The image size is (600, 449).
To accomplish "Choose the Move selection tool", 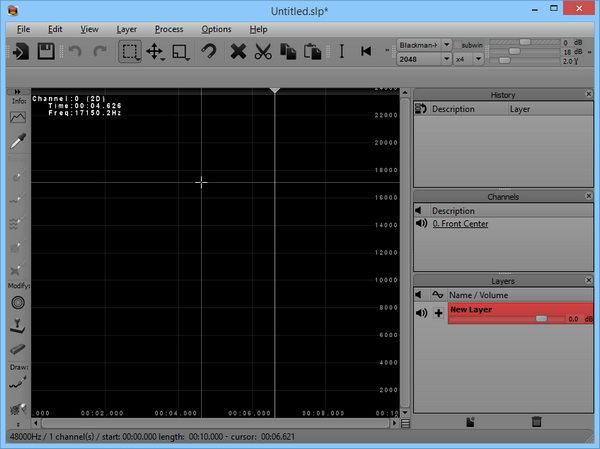I will coord(155,51).
